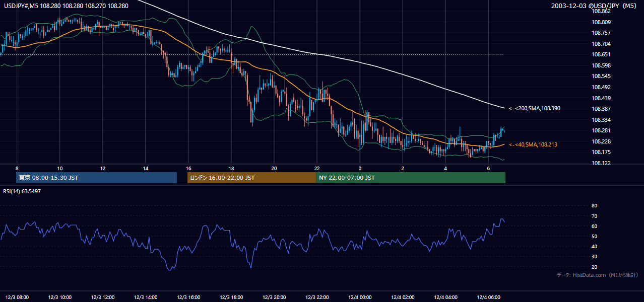
Task: Click the 40 SMA label showing 108.213
Action: (x=533, y=144)
